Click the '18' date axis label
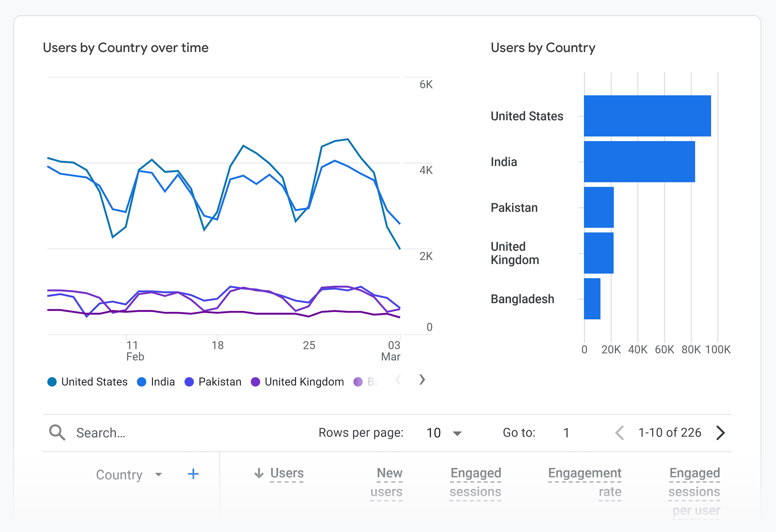The image size is (776, 532). pos(217,345)
